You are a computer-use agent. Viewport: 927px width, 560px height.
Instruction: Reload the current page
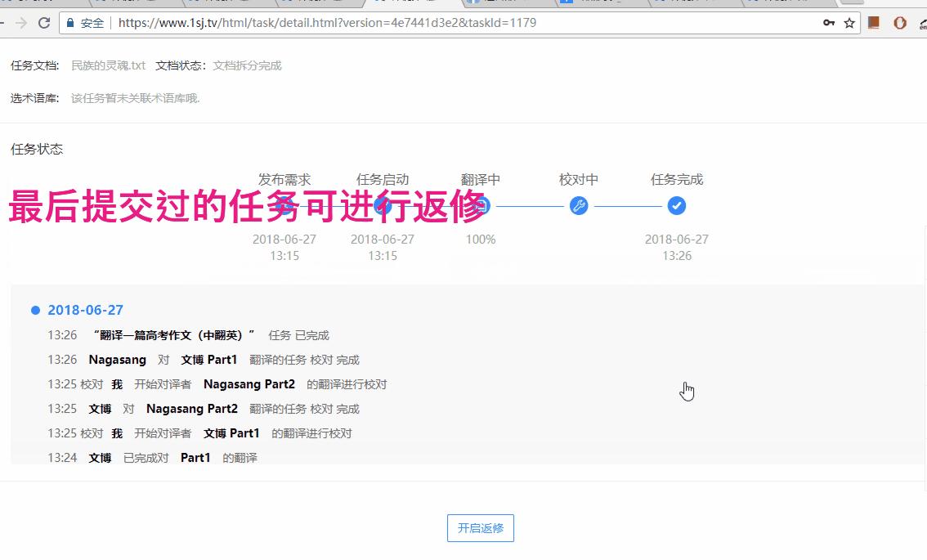pyautogui.click(x=43, y=24)
